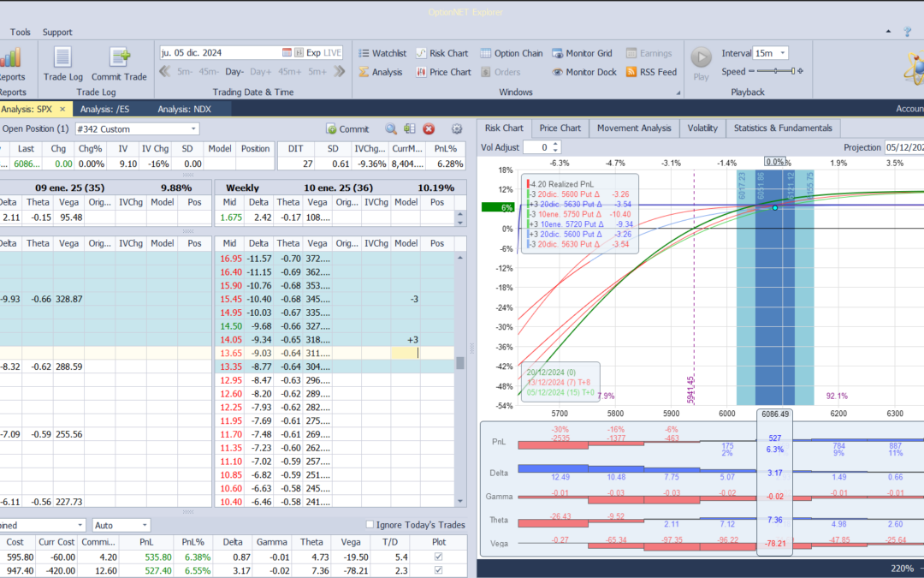The width and height of the screenshot is (924, 578).
Task: Collapse the ribbon with the up arrow
Action: click(x=888, y=32)
